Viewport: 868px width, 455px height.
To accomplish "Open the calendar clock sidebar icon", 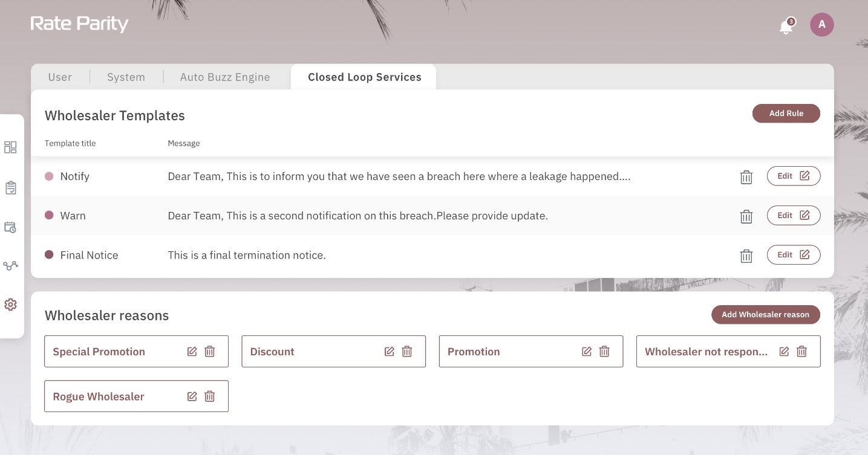I will (10, 227).
